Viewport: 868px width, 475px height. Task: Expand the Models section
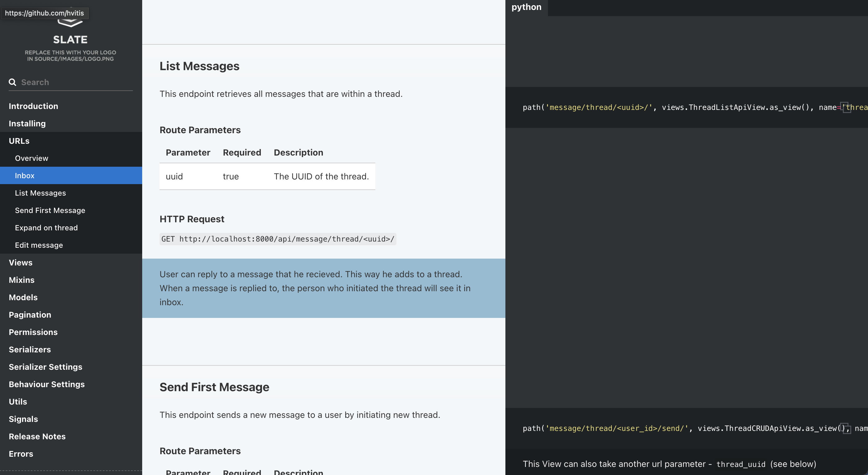(23, 297)
